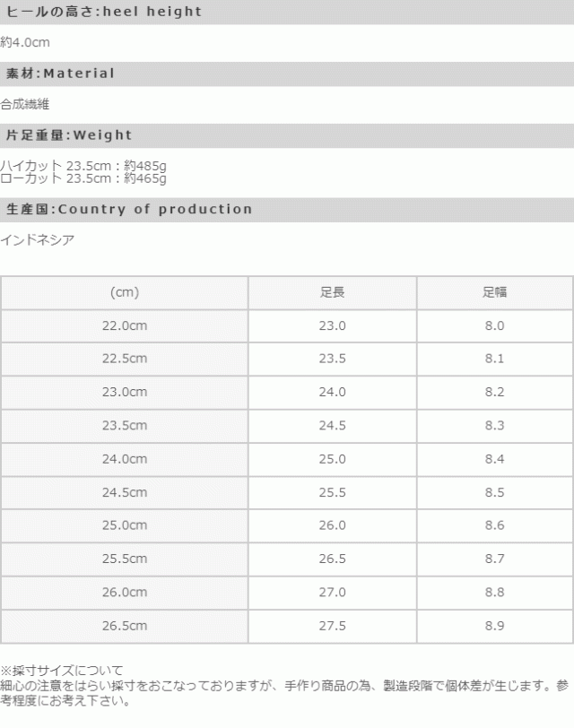The image size is (574, 728).
Task: Click the インドネシア country text
Action: (x=38, y=239)
